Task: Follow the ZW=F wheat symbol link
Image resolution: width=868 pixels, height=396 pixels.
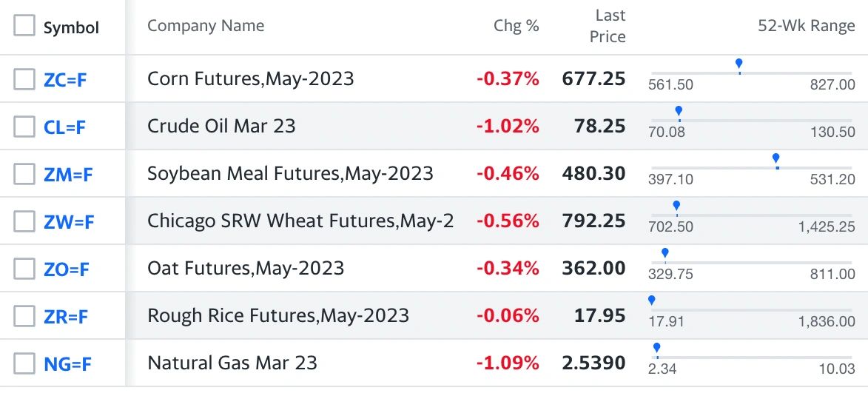Action: pyautogui.click(x=70, y=223)
